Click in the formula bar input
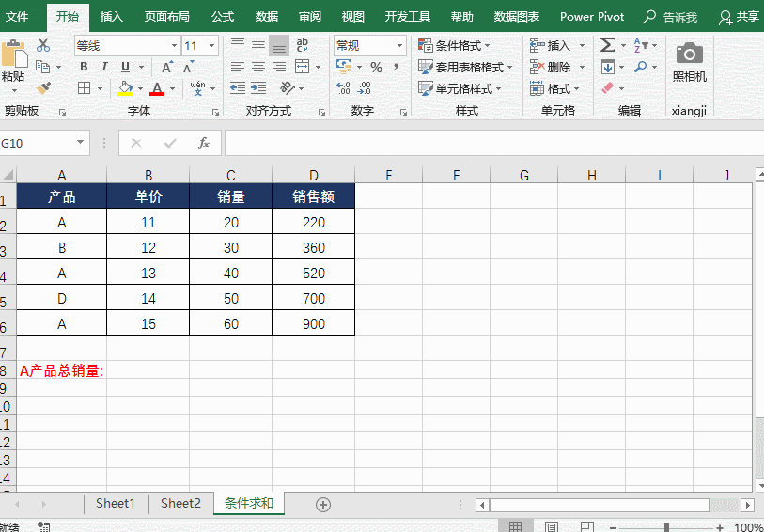This screenshot has width=764, height=532. pyautogui.click(x=493, y=143)
